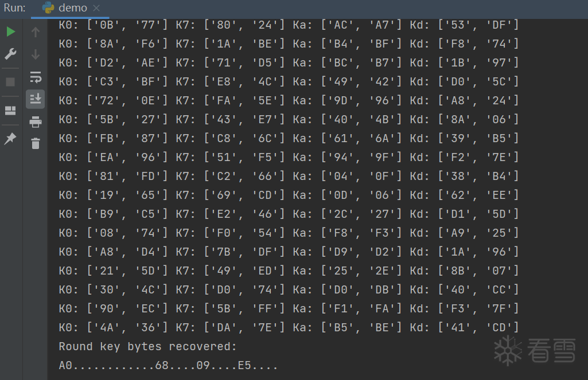
Task: Click the Run: tool window label
Action: [x=15, y=8]
